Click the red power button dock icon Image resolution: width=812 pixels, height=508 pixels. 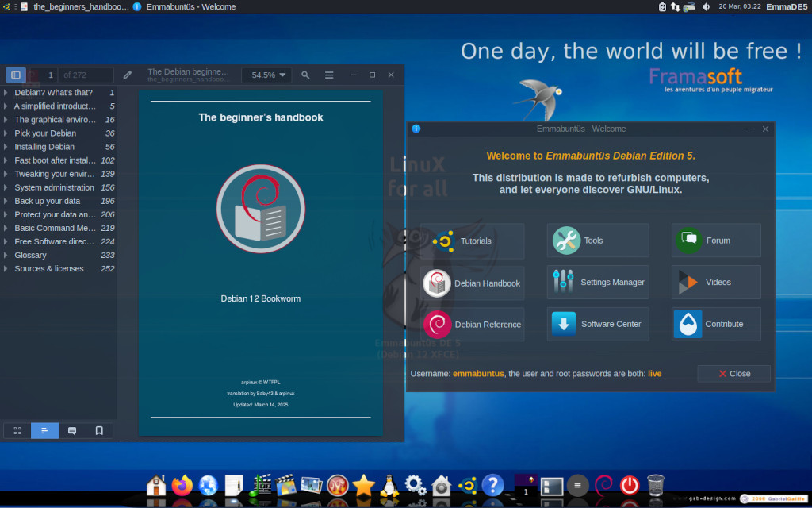[630, 486]
